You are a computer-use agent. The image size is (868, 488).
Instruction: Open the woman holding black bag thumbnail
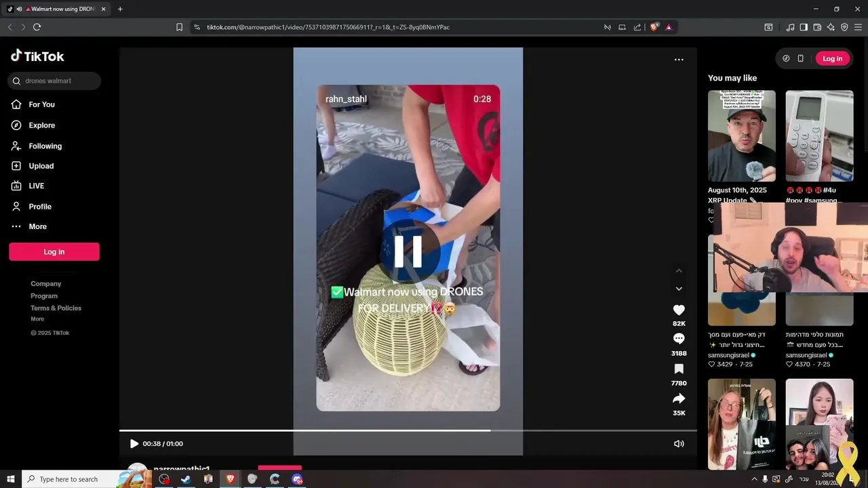coord(742,424)
